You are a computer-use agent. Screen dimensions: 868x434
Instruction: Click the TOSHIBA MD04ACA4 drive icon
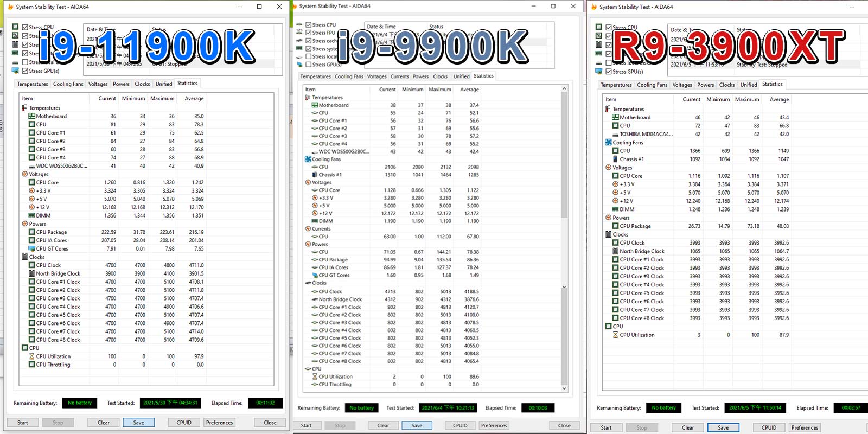(615, 134)
